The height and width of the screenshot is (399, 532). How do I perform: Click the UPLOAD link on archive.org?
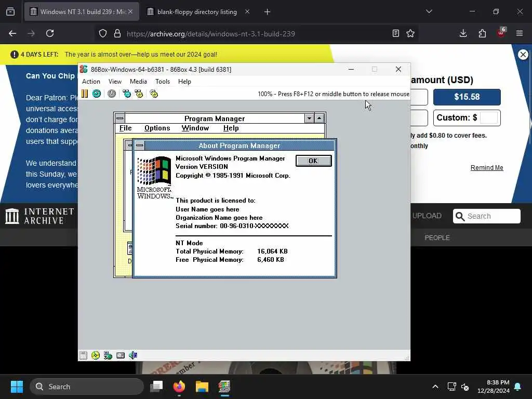click(x=427, y=216)
